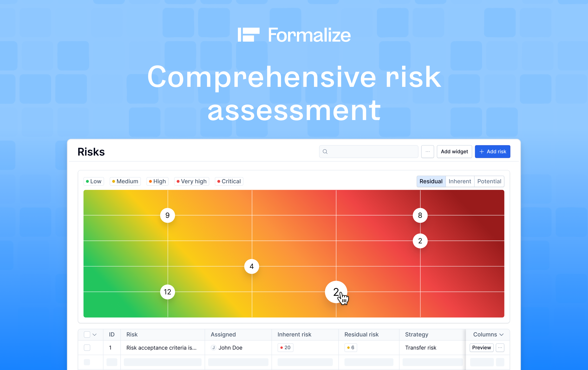
Task: Select the risk bubble labeled 9
Action: coord(168,215)
